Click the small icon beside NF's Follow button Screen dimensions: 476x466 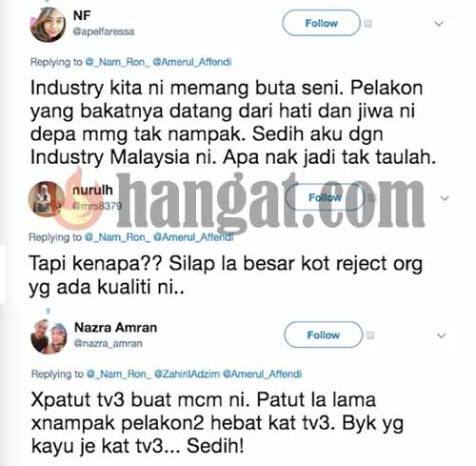pos(368,24)
